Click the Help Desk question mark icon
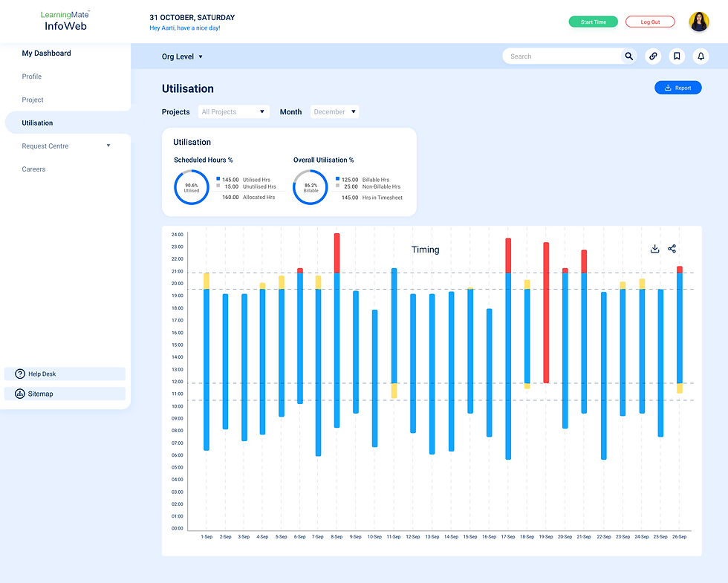This screenshot has width=728, height=583. 20,374
